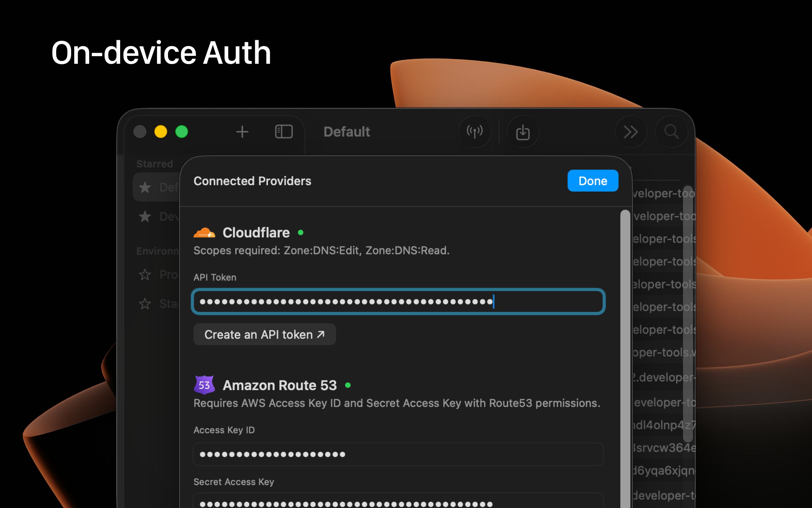The width and height of the screenshot is (812, 508).
Task: Click the Default title text
Action: tap(347, 132)
